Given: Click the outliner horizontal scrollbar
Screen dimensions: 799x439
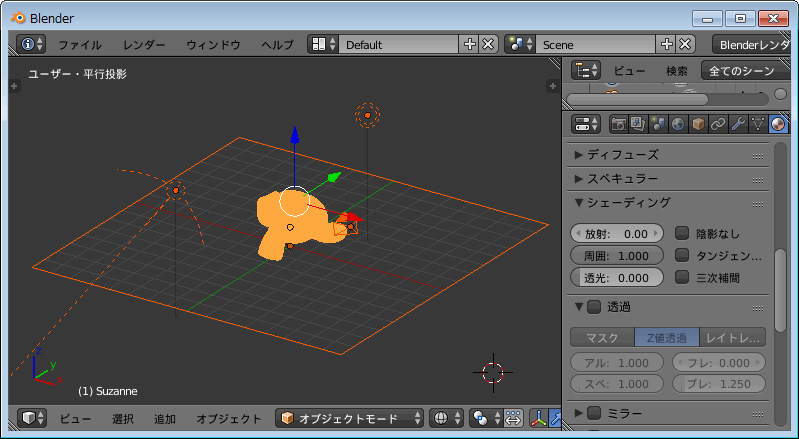Looking at the screenshot, I should coord(637,99).
